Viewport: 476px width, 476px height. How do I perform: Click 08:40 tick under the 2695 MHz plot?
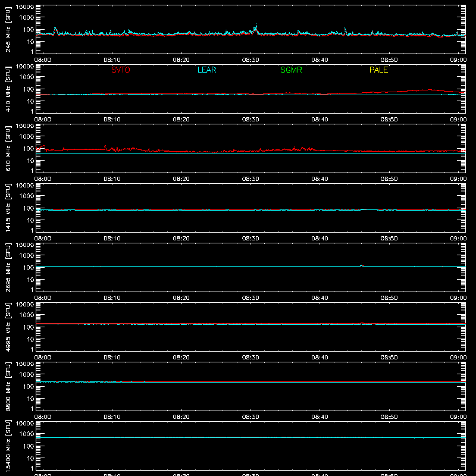click(x=320, y=298)
